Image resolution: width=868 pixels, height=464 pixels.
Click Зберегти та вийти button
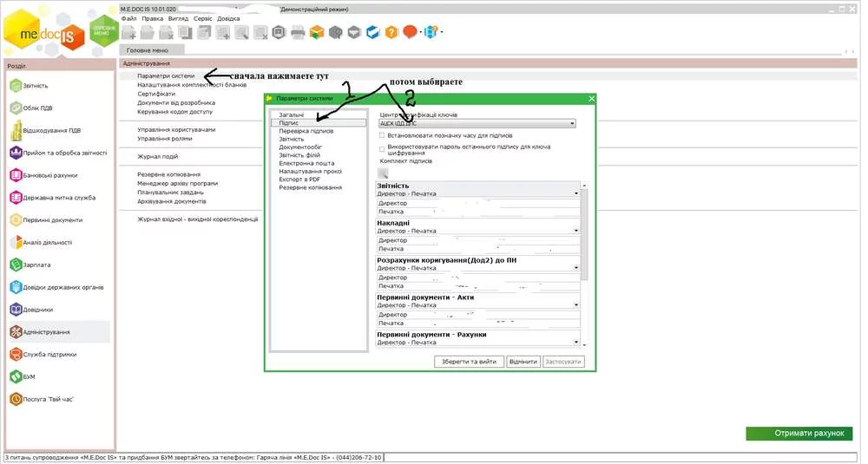click(x=469, y=362)
